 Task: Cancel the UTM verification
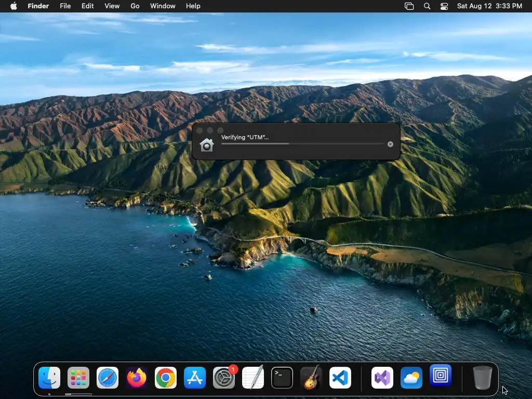click(x=391, y=144)
